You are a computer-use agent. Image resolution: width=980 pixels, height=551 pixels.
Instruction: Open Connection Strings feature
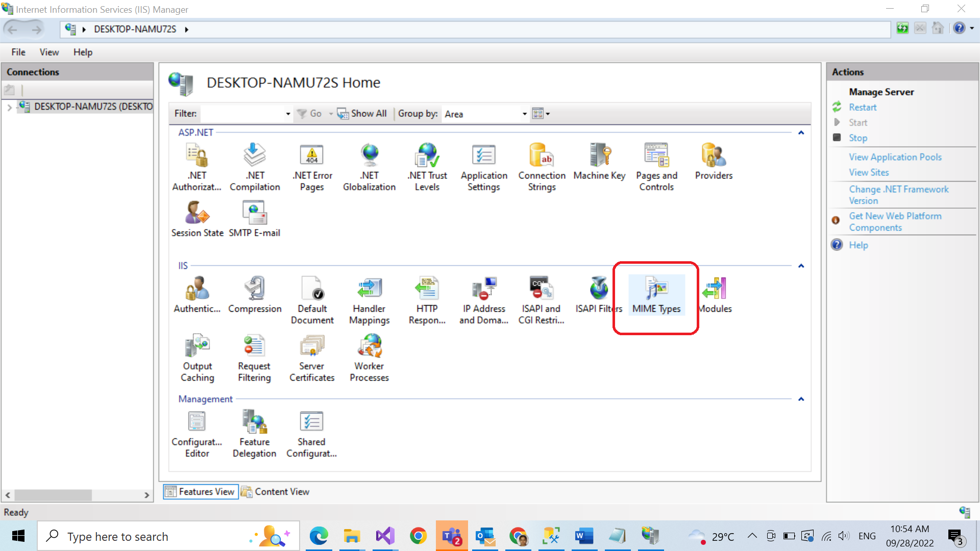click(542, 167)
